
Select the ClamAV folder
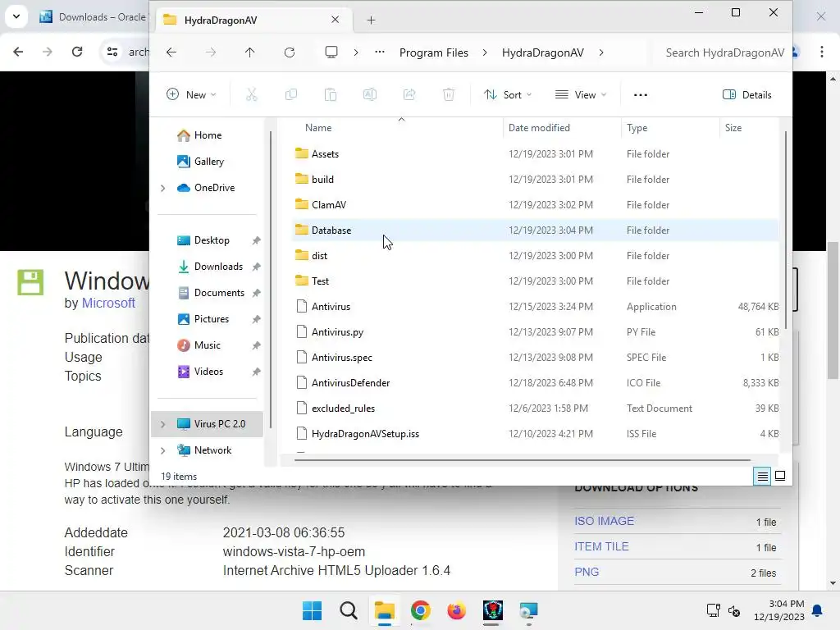coord(536,205)
